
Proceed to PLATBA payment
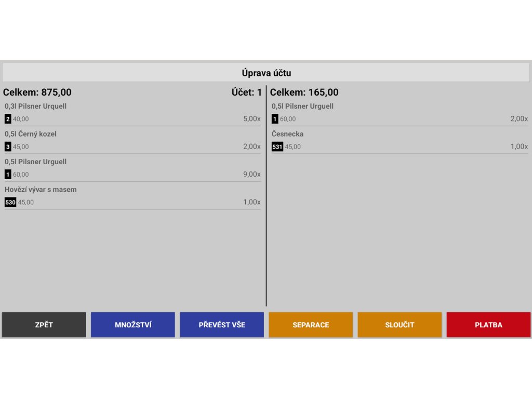coord(488,325)
